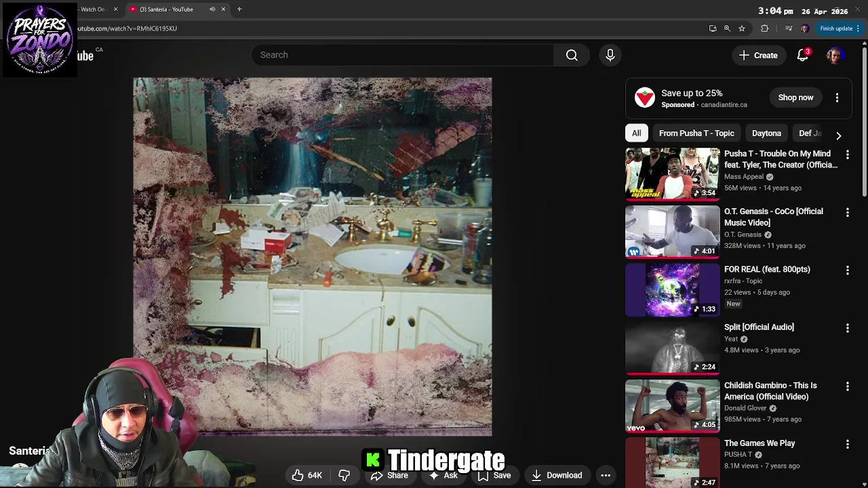
Task: Open Trouble On My Mind thumbnail
Action: coord(672,174)
